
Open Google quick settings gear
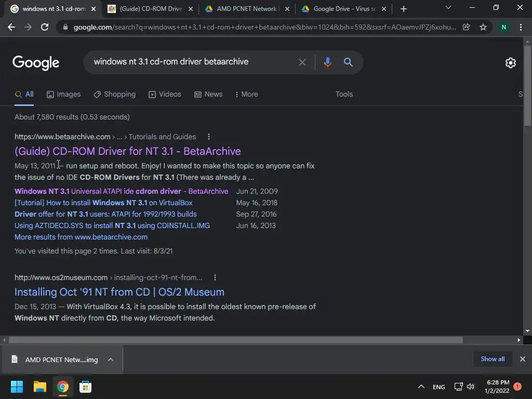(x=511, y=63)
